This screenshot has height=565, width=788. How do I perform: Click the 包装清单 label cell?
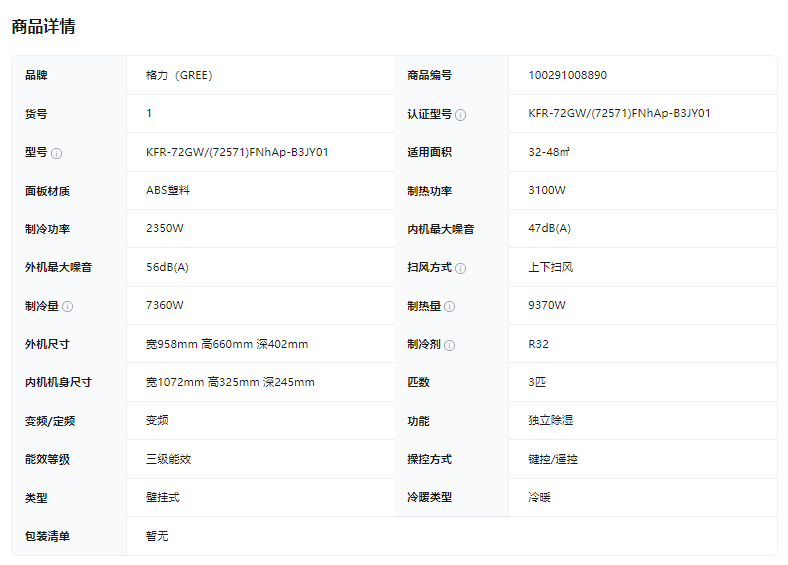click(x=48, y=536)
